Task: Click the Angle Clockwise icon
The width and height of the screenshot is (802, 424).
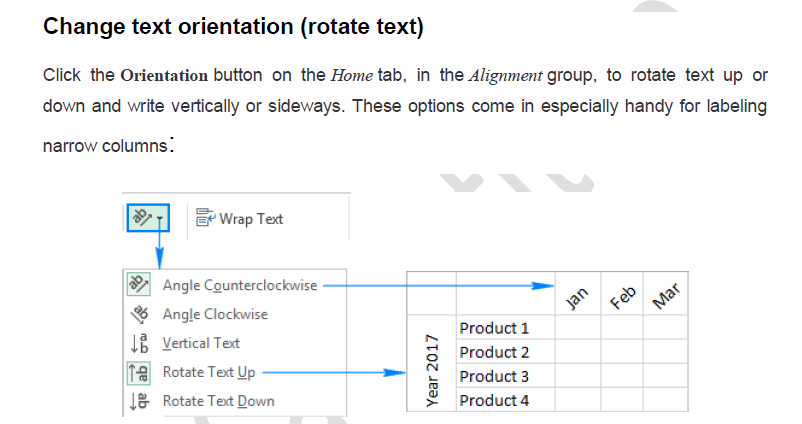Action: [x=141, y=314]
